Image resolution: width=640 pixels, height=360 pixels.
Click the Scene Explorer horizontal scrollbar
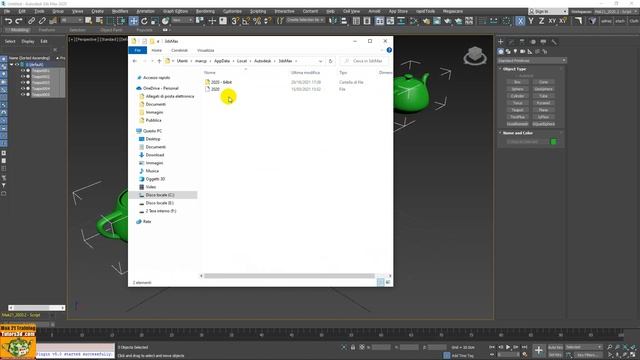click(36, 308)
